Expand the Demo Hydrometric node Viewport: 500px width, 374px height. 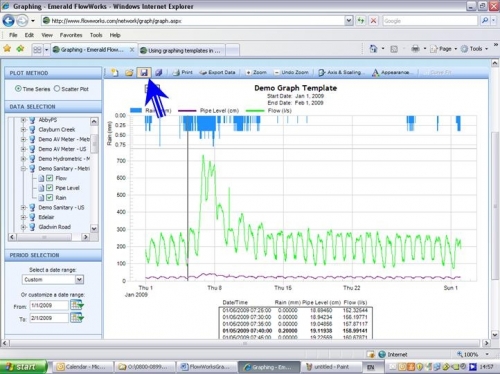pos(23,159)
